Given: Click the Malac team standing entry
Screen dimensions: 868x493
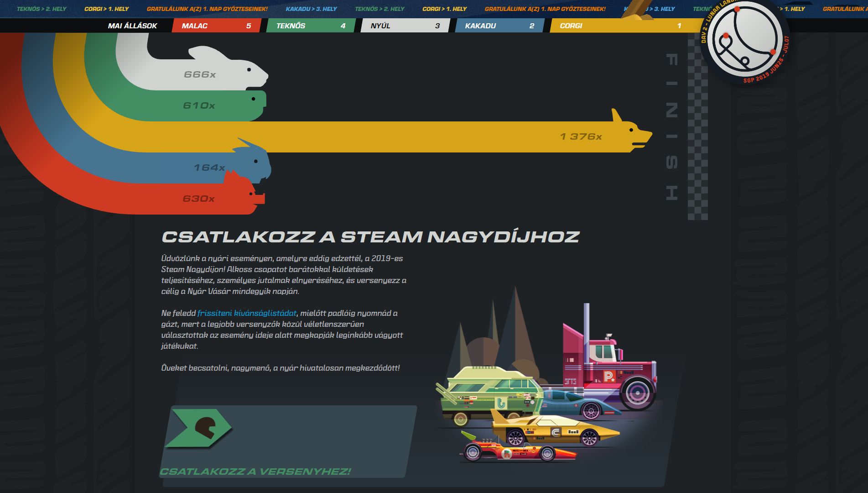Looking at the screenshot, I should [x=217, y=26].
